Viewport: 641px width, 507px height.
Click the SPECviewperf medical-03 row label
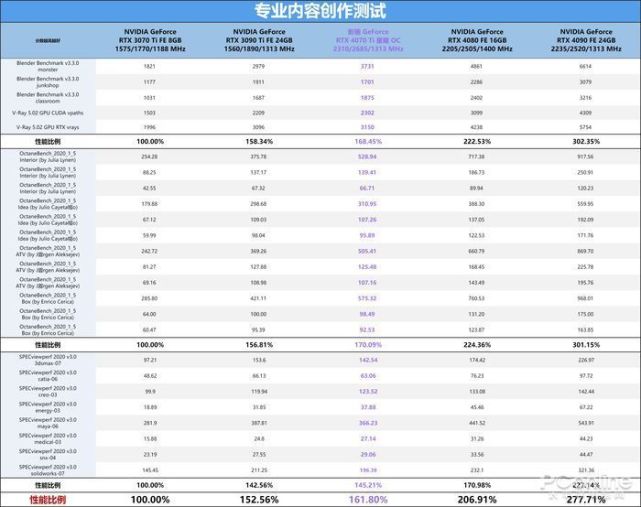click(x=48, y=439)
